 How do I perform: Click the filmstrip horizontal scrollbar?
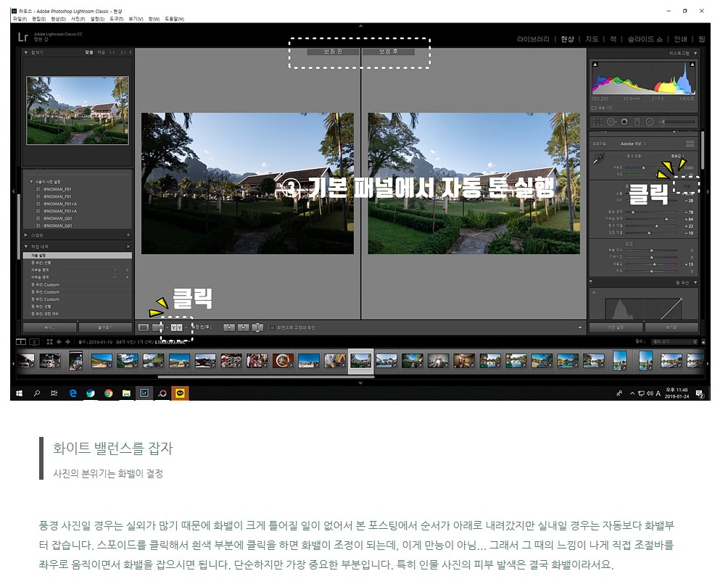(265, 377)
